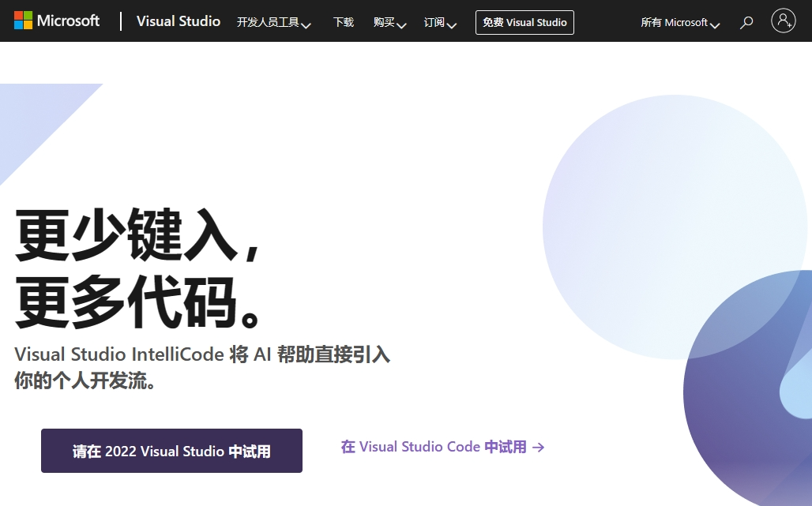812x506 pixels.
Task: Open the 下载 menu item
Action: tap(344, 22)
